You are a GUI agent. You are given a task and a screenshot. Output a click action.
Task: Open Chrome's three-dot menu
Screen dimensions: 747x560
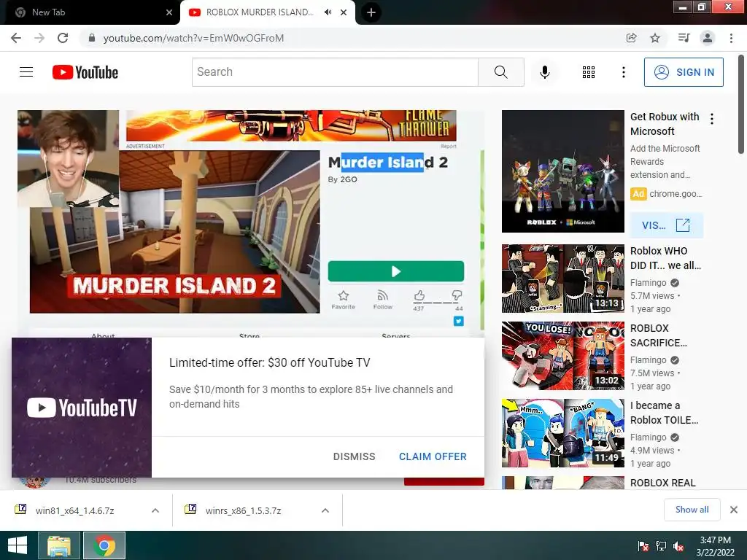(731, 38)
